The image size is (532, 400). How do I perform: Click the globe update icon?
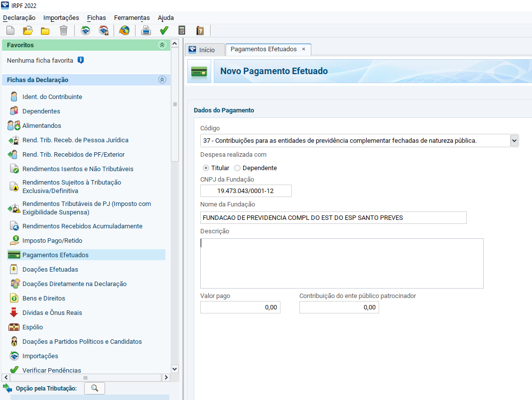124,31
